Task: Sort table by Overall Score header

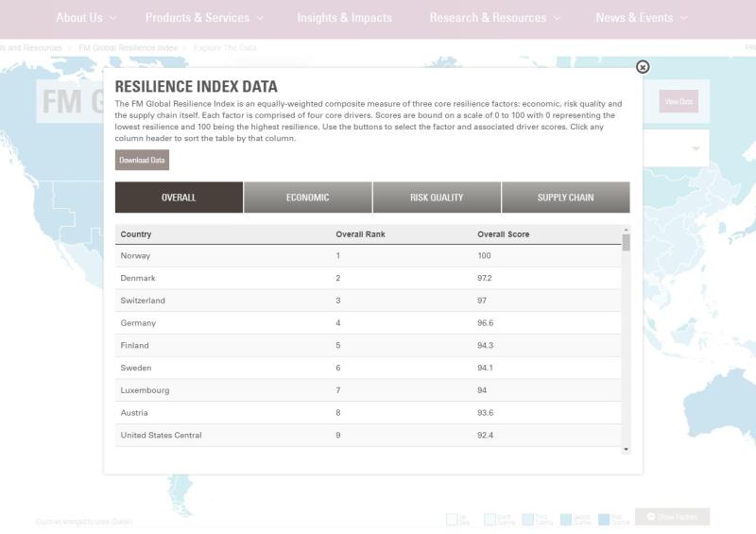Action: click(504, 234)
